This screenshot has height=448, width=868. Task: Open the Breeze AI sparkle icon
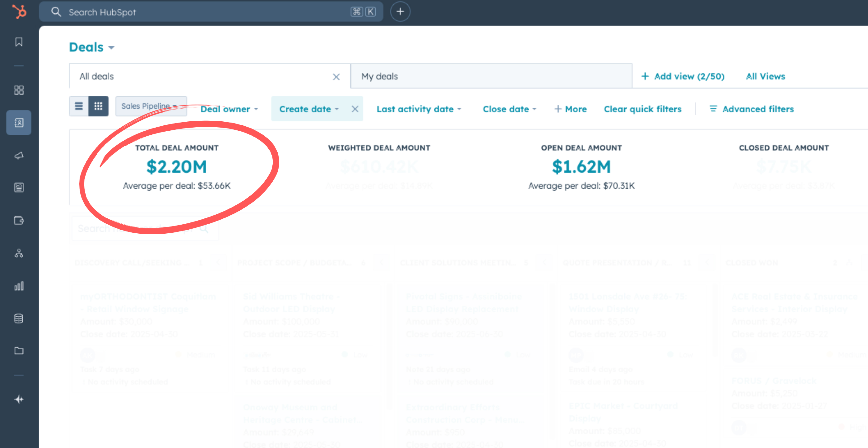click(x=19, y=400)
